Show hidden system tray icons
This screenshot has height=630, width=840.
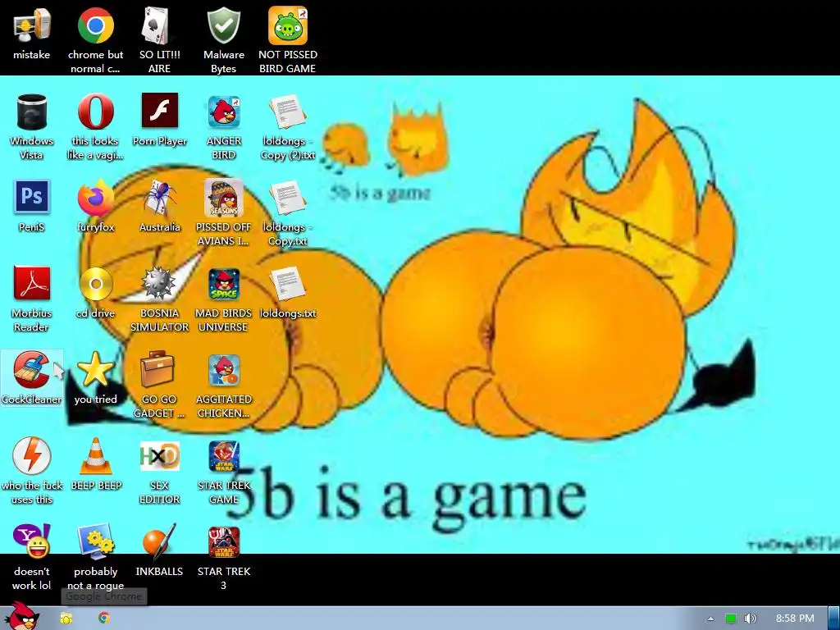[x=710, y=619]
